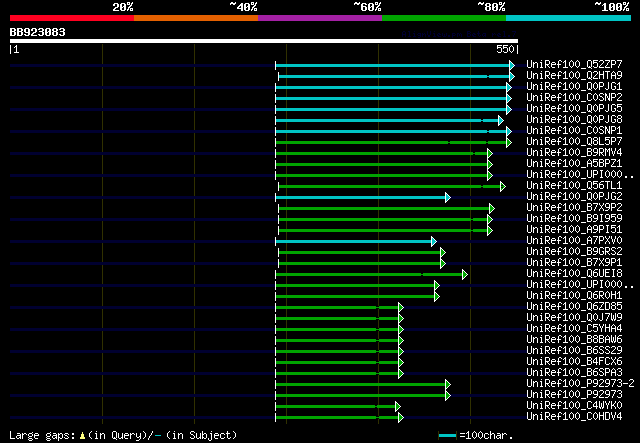This screenshot has height=443, width=640.
Task: Click the purple ~60% identity legend segment
Action: 320,18
